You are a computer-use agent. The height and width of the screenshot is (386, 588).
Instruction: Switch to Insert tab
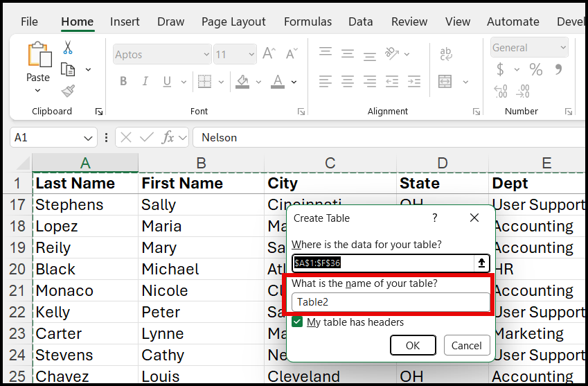pyautogui.click(x=125, y=21)
